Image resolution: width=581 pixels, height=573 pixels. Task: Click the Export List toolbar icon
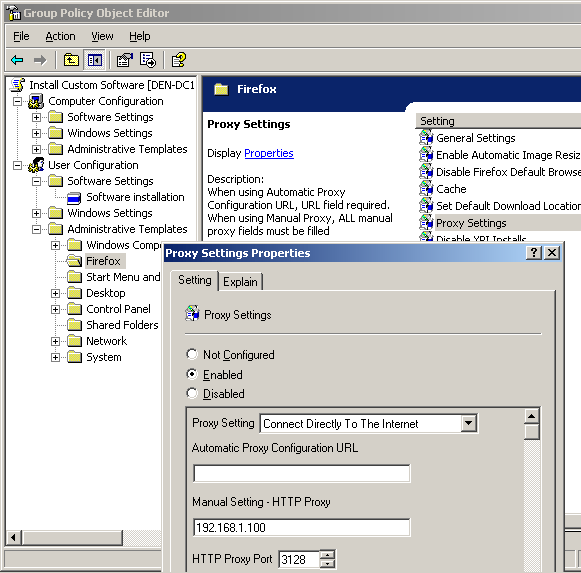click(148, 60)
